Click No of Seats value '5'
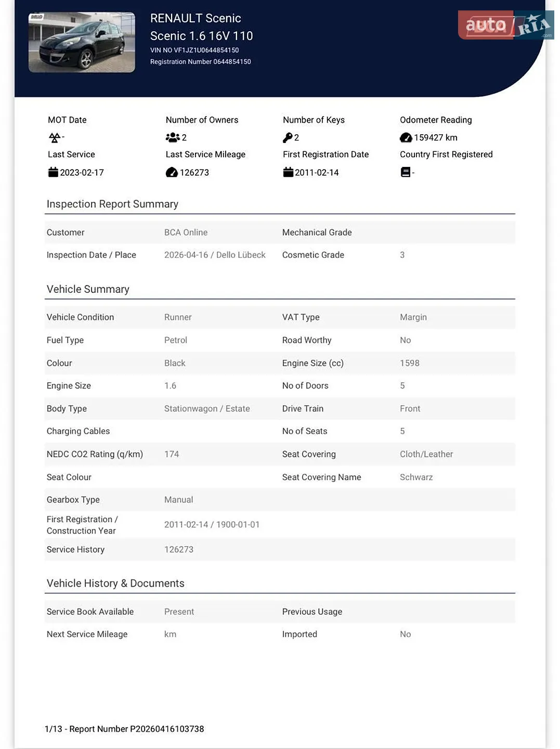 click(402, 431)
